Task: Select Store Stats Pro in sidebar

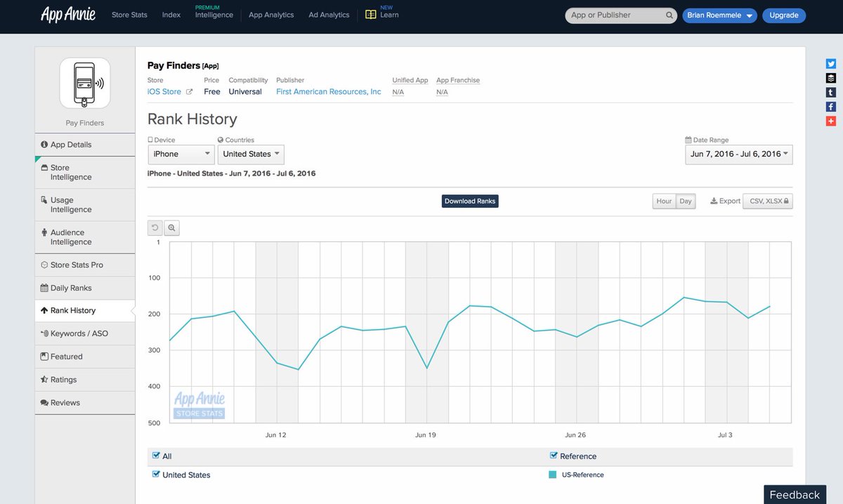Action: [x=85, y=265]
